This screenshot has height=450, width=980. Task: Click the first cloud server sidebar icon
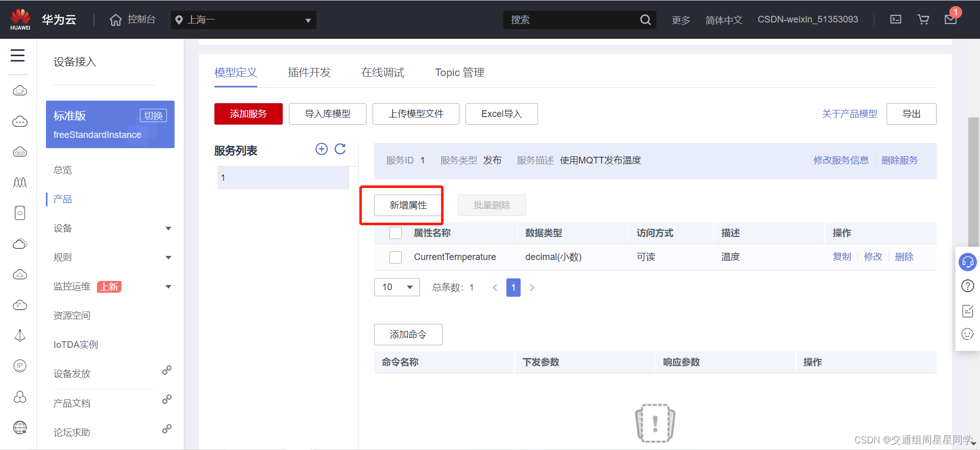(x=20, y=91)
